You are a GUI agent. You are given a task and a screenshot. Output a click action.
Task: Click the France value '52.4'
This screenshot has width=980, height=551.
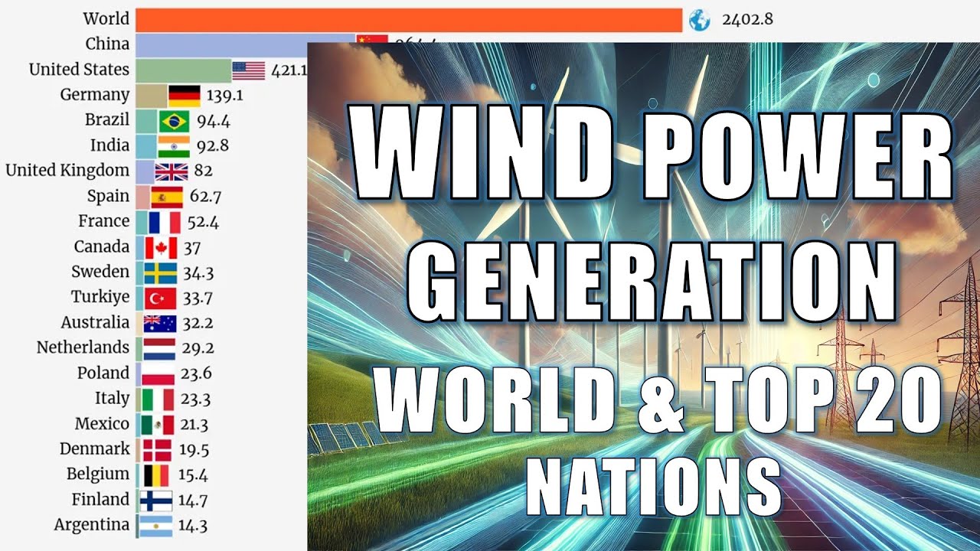click(x=203, y=222)
